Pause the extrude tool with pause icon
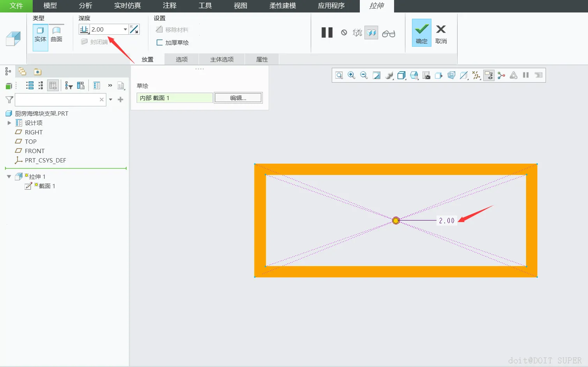 [x=327, y=32]
